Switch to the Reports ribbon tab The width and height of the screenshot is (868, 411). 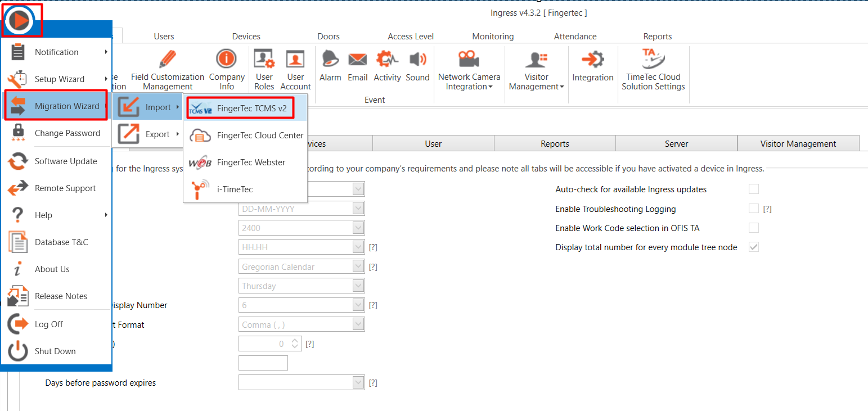[658, 37]
